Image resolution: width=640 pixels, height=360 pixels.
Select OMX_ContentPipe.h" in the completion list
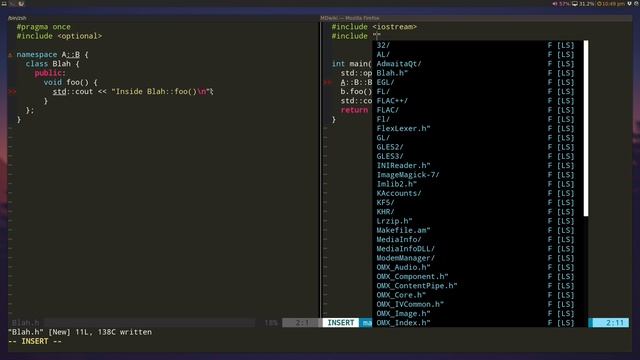[478, 286]
